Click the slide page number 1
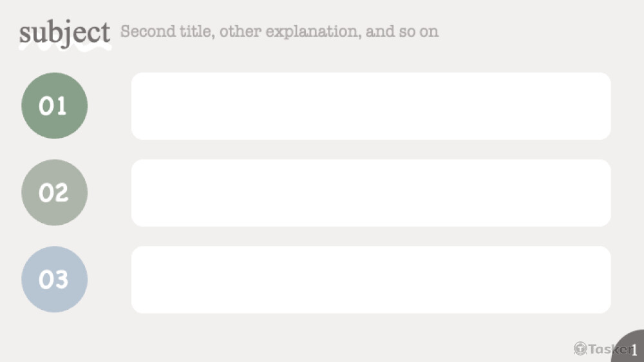 tap(634, 350)
